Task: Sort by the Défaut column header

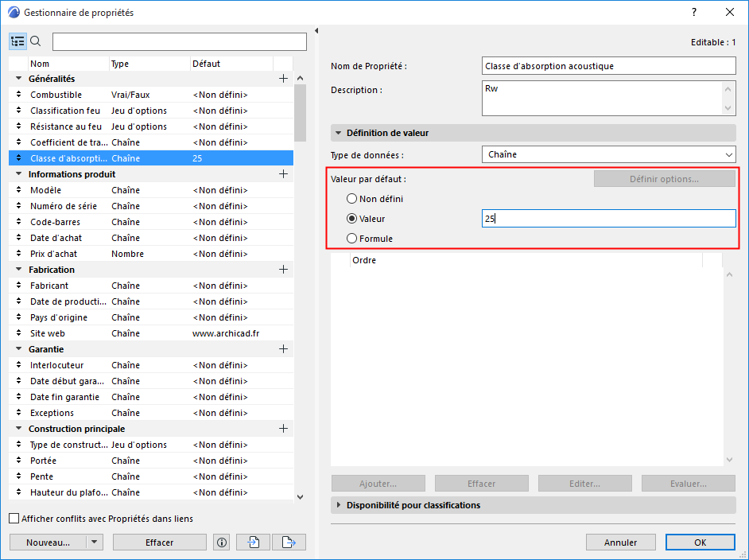Action: [231, 64]
